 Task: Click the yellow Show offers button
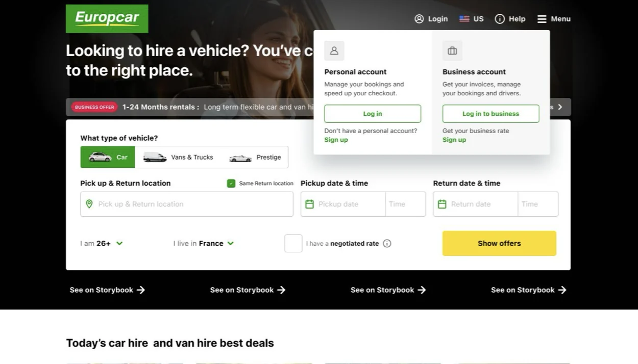click(499, 243)
